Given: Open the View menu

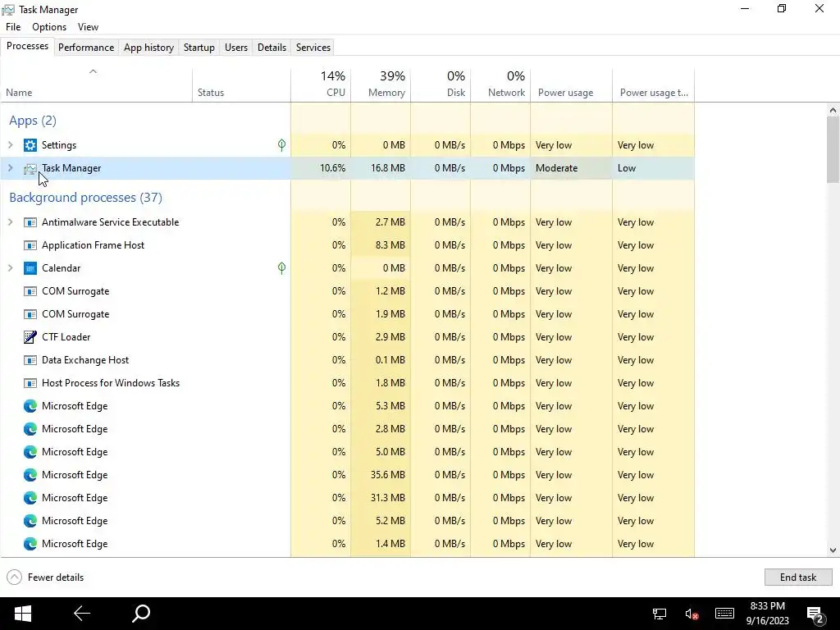Looking at the screenshot, I should (x=88, y=27).
